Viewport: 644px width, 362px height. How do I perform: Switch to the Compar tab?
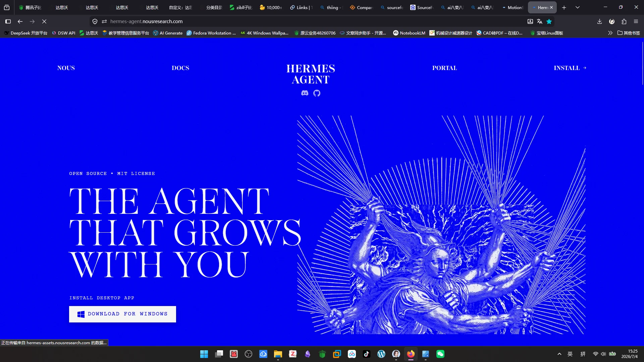[362, 7]
